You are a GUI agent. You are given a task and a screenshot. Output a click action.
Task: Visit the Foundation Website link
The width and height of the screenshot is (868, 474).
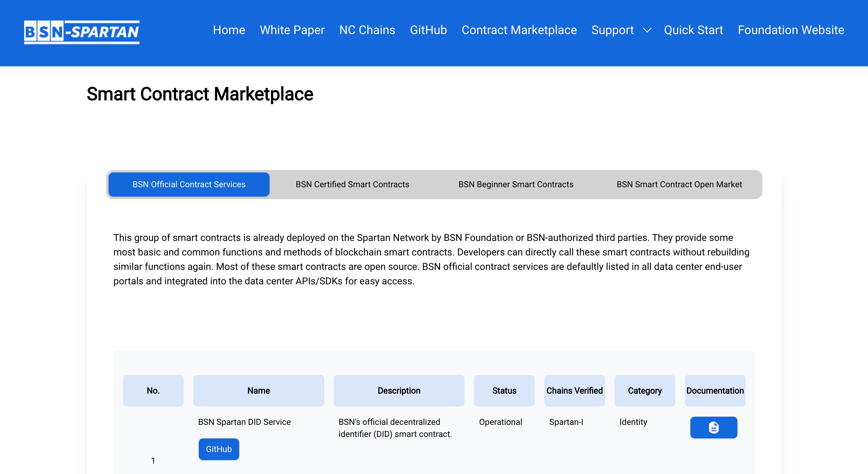click(790, 30)
